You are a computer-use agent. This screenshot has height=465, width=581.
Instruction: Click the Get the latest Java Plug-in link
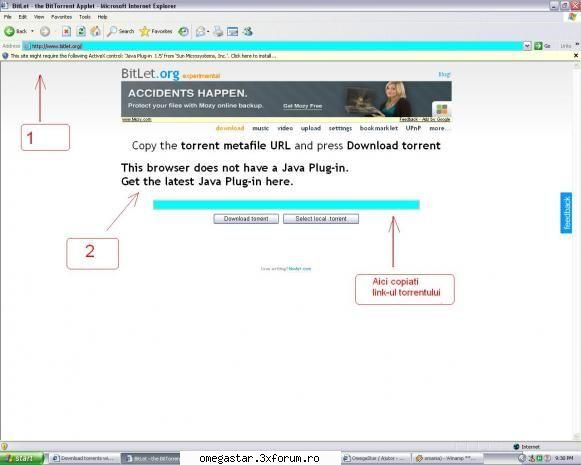point(207,182)
